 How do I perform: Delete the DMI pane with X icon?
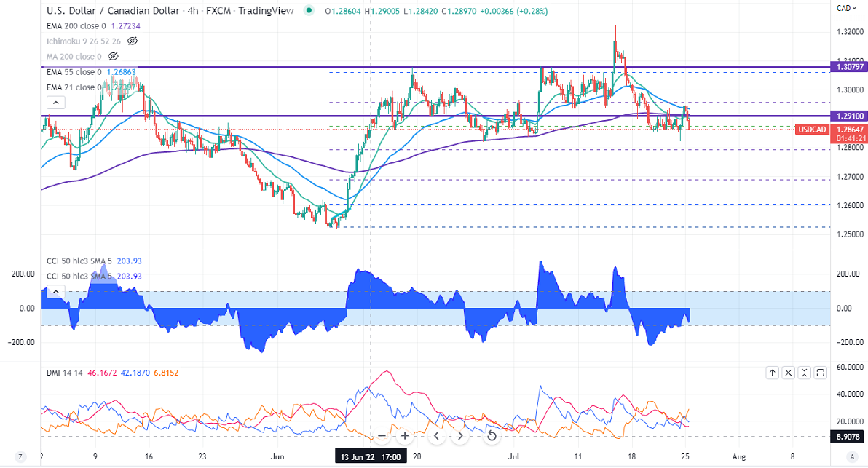click(789, 373)
